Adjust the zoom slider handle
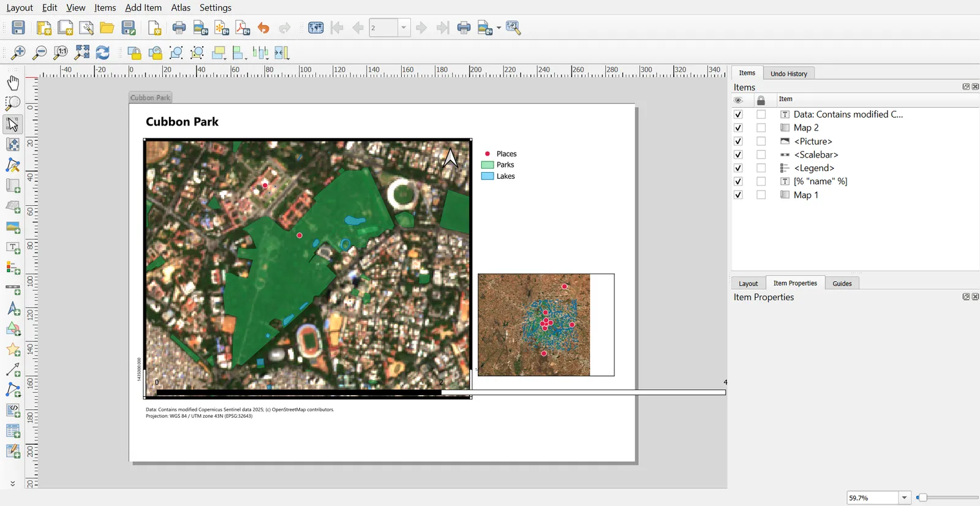 [922, 498]
